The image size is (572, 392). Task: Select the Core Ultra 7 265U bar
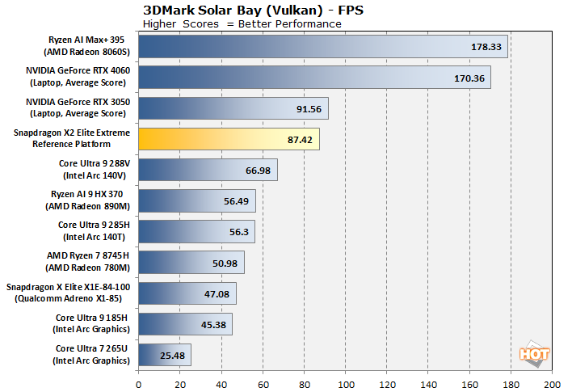click(x=165, y=354)
